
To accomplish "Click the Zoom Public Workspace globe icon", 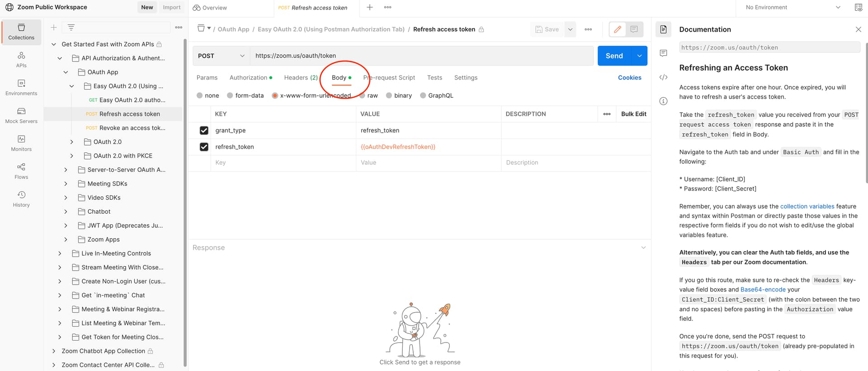I will pyautogui.click(x=9, y=7).
